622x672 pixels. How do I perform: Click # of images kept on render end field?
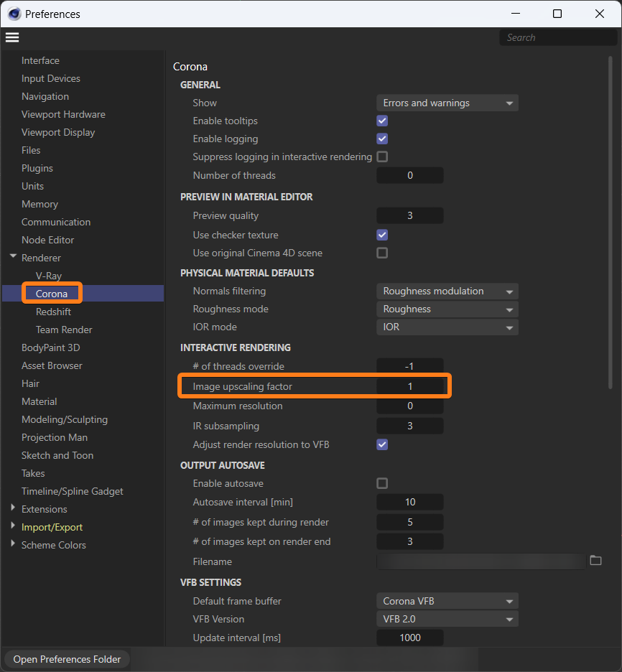click(410, 542)
